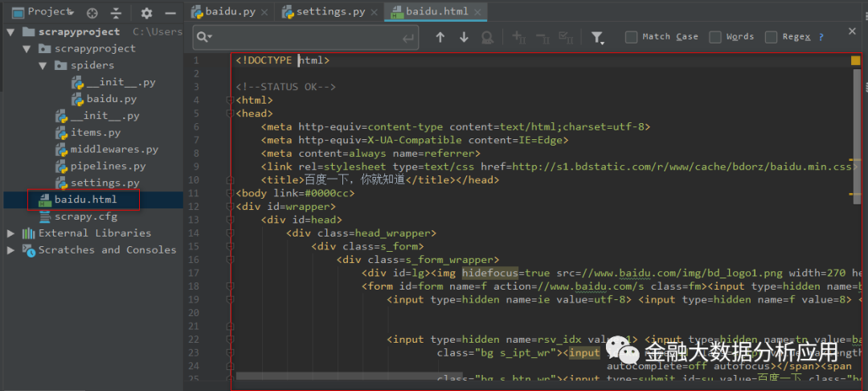This screenshot has width=868, height=391.
Task: Expand Scratches and Consoles
Action: [10, 249]
